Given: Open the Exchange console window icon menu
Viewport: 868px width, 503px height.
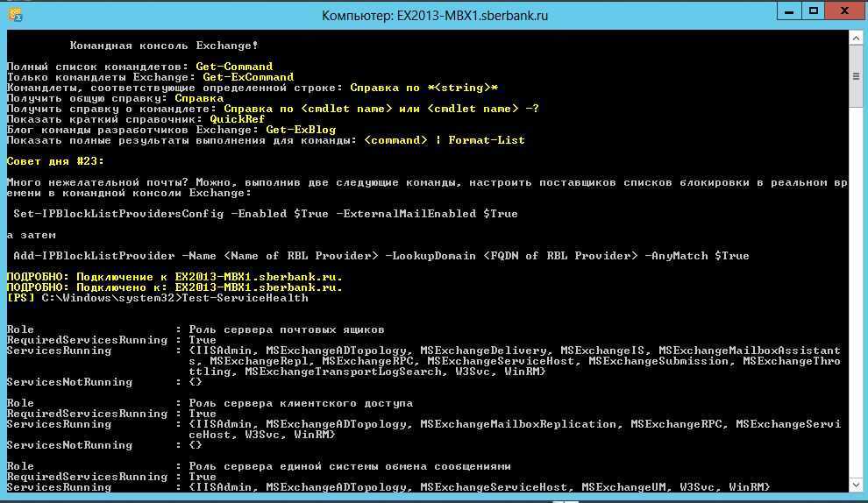Looking at the screenshot, I should coord(15,15).
